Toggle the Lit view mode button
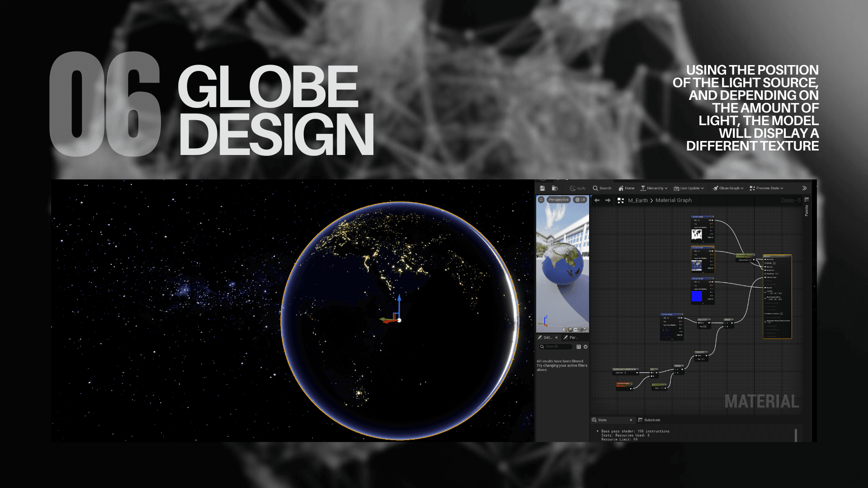The height and width of the screenshot is (488, 868). coord(580,199)
